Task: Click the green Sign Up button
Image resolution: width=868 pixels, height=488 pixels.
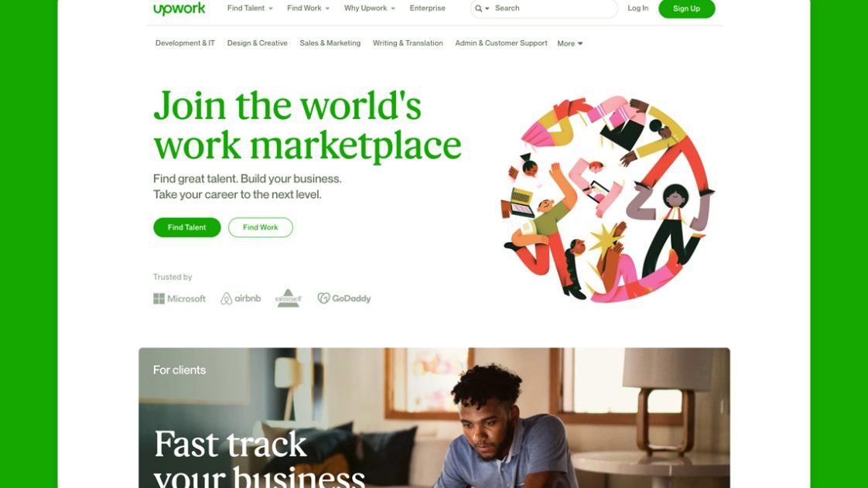Action: coord(686,9)
